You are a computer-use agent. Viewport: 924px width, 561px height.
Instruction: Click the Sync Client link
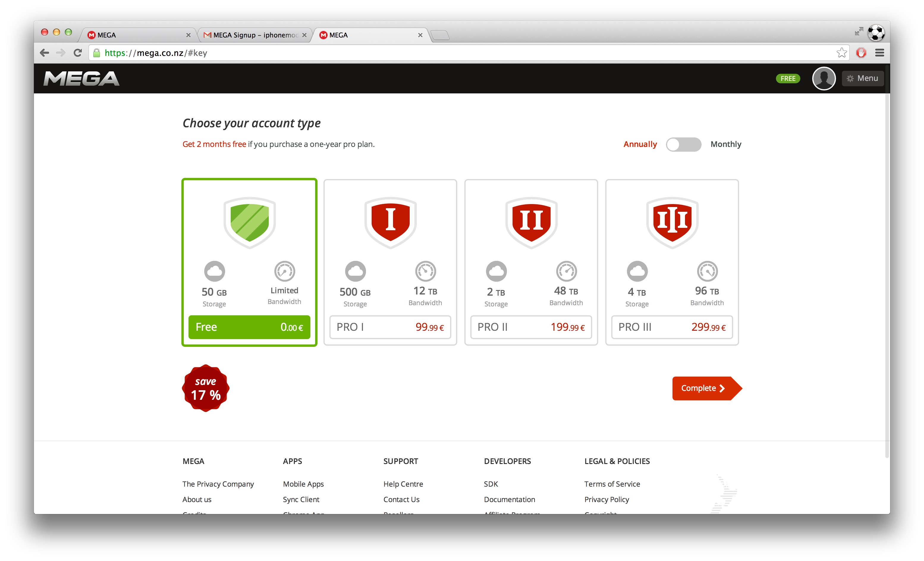coord(301,499)
